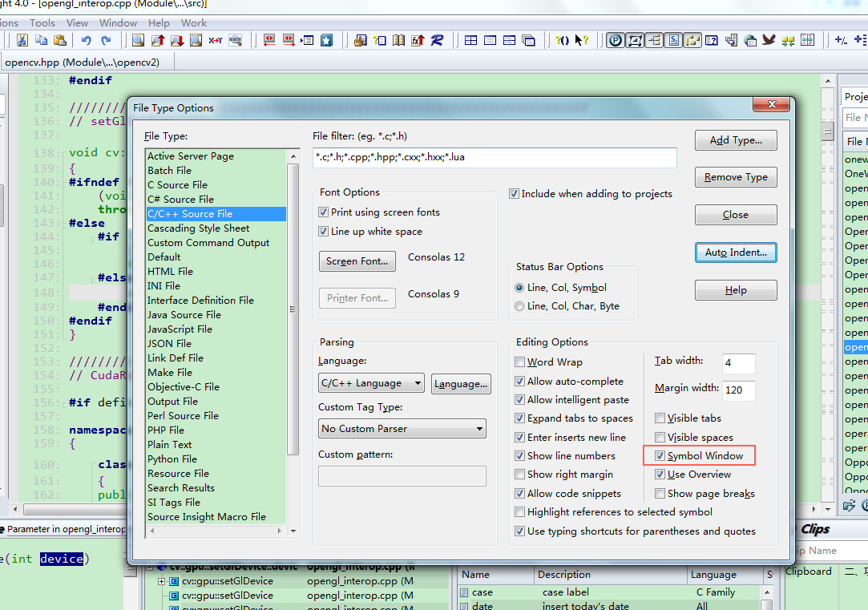The height and width of the screenshot is (610, 868).
Task: Click the Remove Type button
Action: pyautogui.click(x=736, y=177)
